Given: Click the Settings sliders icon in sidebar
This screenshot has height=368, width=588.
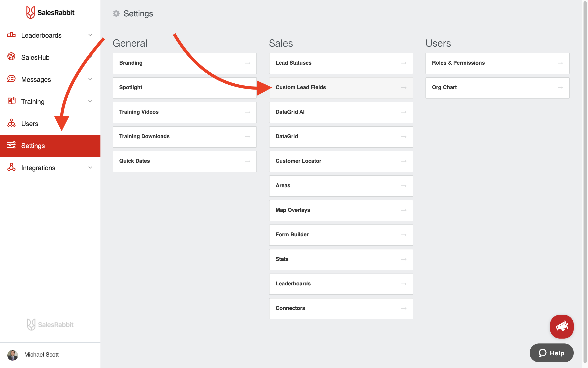Looking at the screenshot, I should tap(11, 145).
